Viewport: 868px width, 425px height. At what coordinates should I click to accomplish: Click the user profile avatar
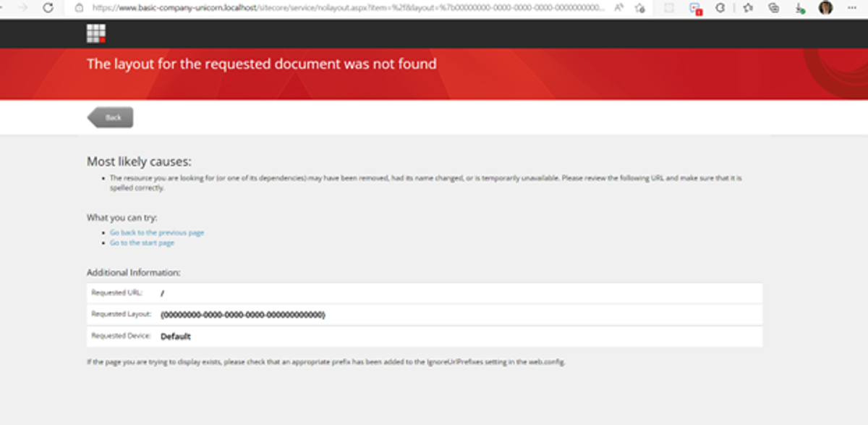pyautogui.click(x=825, y=8)
